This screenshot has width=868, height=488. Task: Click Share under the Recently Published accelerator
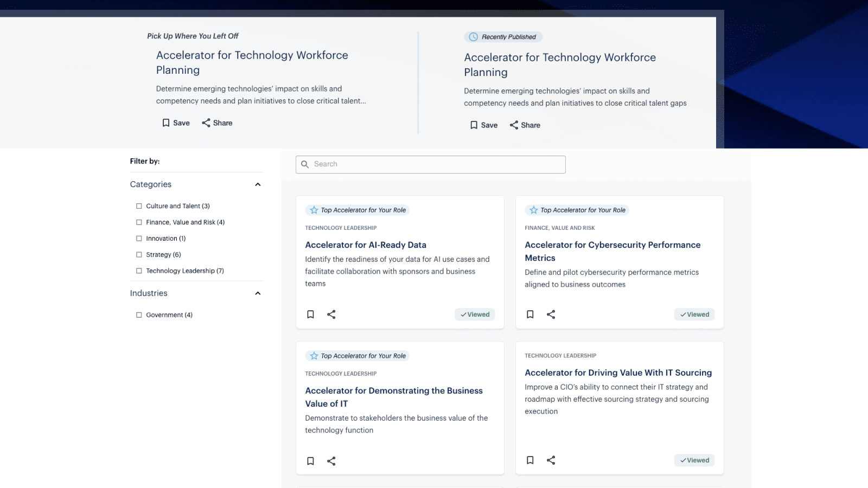pyautogui.click(x=525, y=125)
